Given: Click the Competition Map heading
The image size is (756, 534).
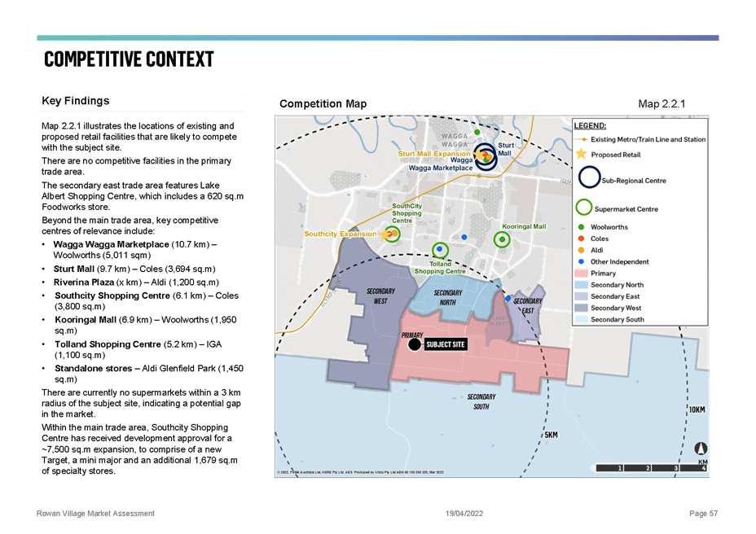Looking at the screenshot, I should [x=323, y=103].
